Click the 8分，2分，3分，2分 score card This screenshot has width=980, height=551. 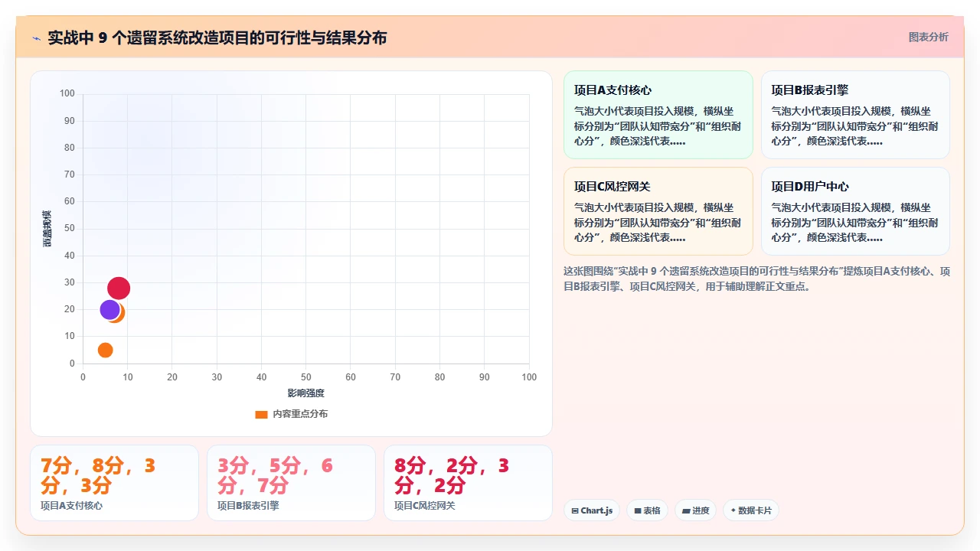click(x=468, y=483)
